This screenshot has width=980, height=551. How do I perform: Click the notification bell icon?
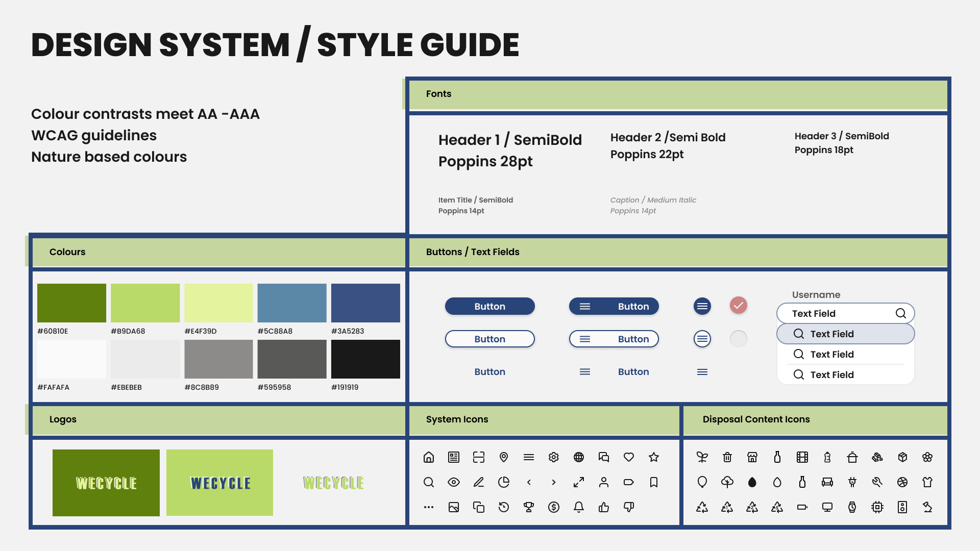[x=579, y=507]
